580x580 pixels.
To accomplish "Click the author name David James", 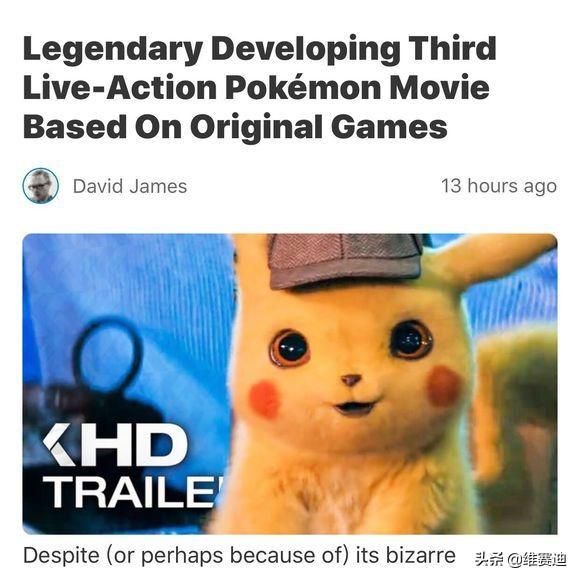I will [130, 186].
